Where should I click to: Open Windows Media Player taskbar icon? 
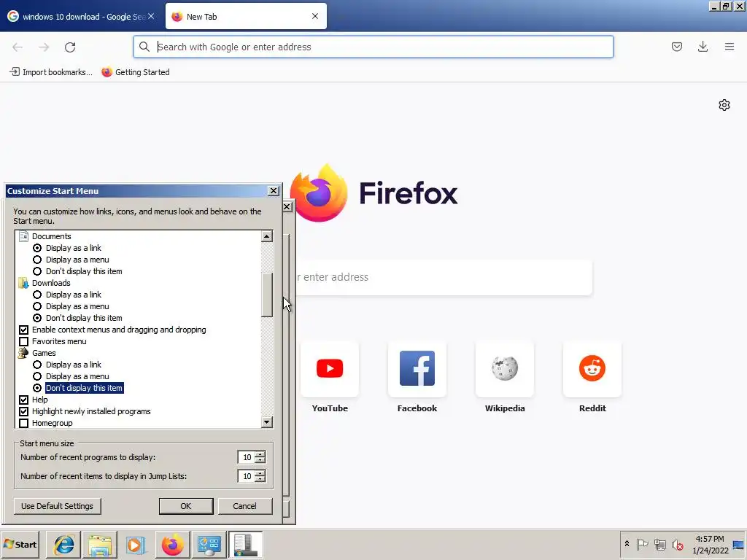pyautogui.click(x=136, y=544)
